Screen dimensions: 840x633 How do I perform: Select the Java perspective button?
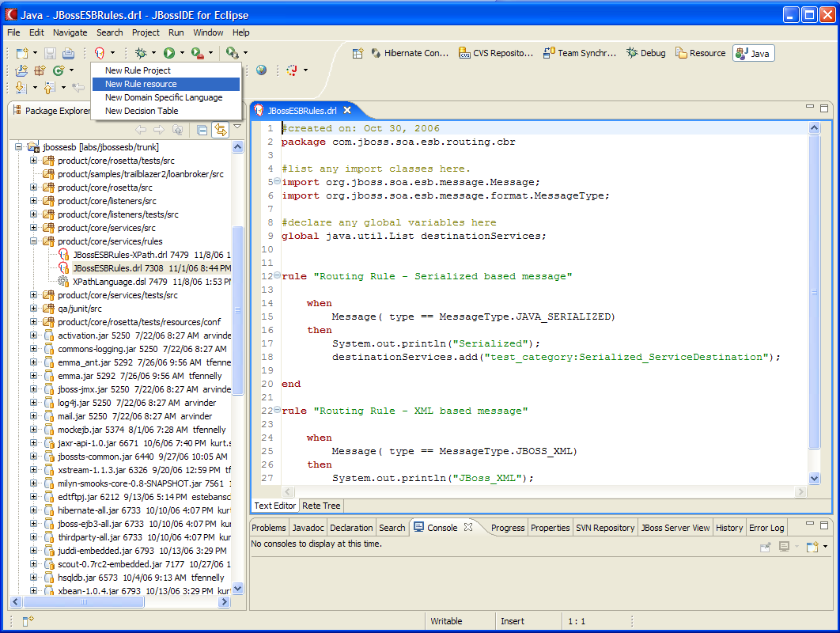[753, 53]
